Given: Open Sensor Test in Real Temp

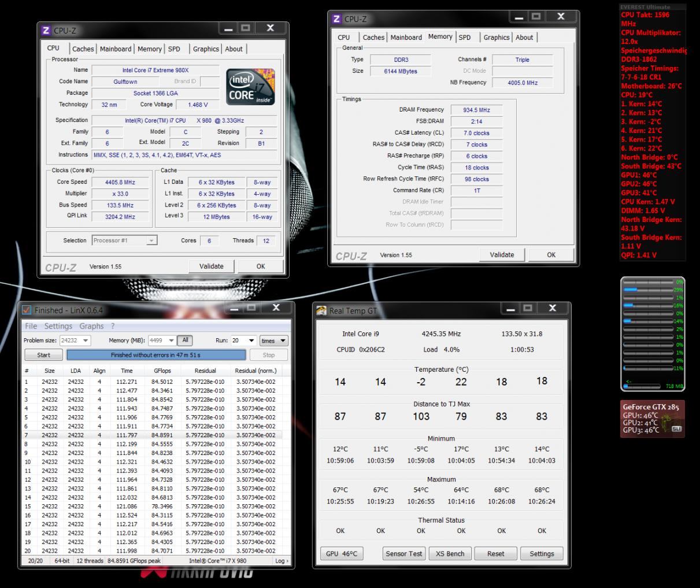Looking at the screenshot, I should coord(404,554).
